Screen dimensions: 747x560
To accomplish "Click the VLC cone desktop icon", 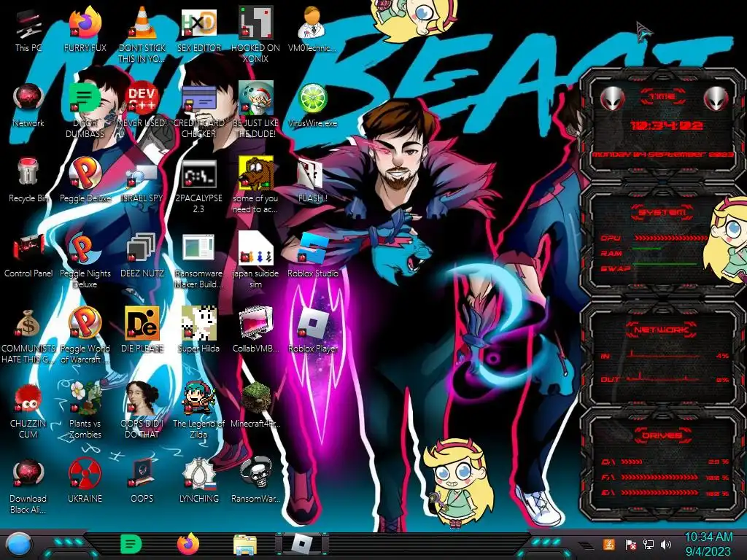I will click(x=142, y=36).
